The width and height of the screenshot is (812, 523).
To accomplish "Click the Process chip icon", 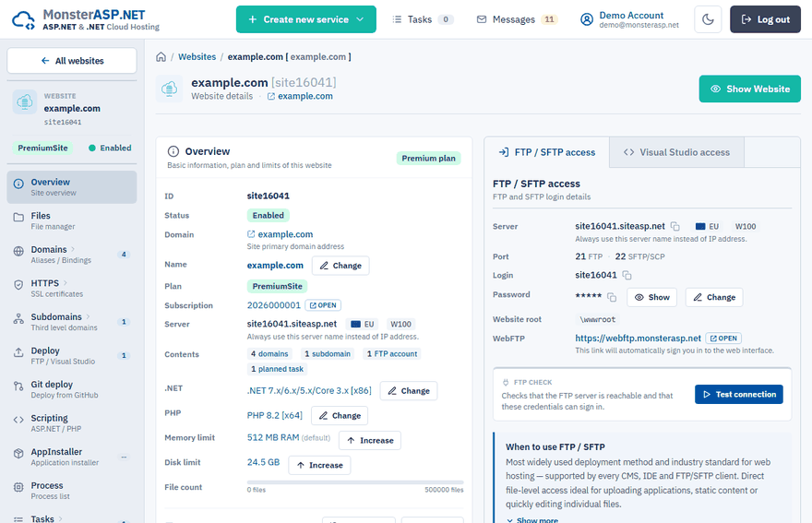I will pyautogui.click(x=18, y=487).
